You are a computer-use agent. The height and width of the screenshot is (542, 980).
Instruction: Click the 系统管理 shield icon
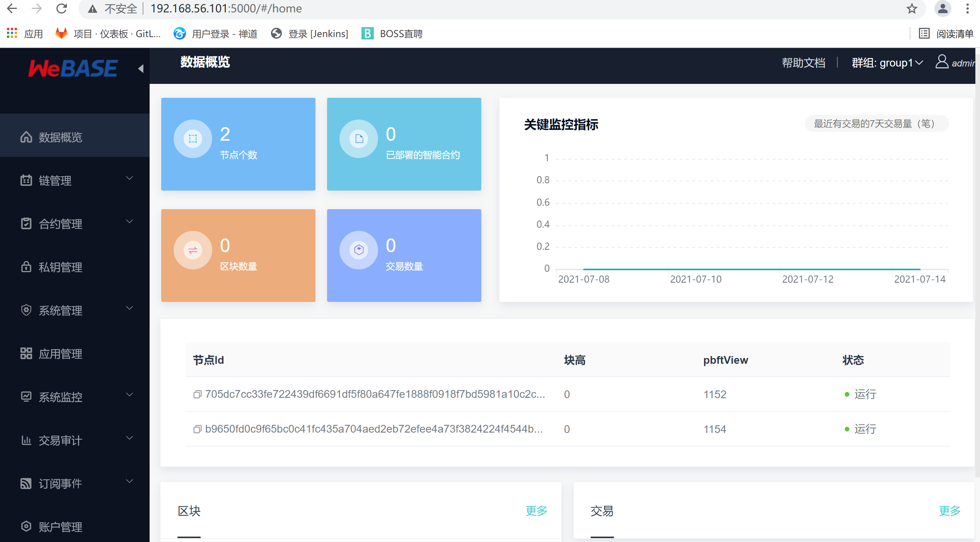click(x=26, y=310)
